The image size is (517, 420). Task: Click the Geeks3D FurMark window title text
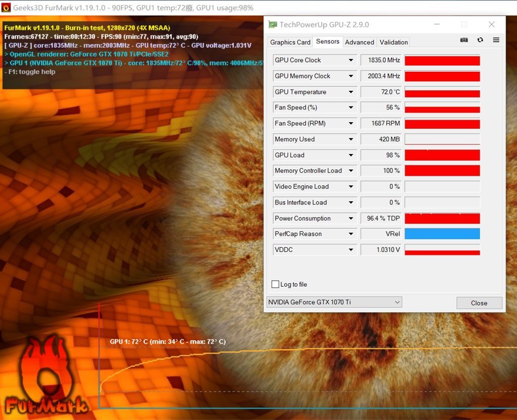pyautogui.click(x=133, y=8)
